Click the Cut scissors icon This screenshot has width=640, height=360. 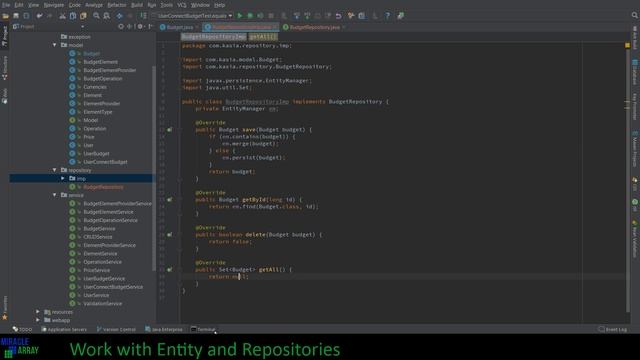point(62,16)
